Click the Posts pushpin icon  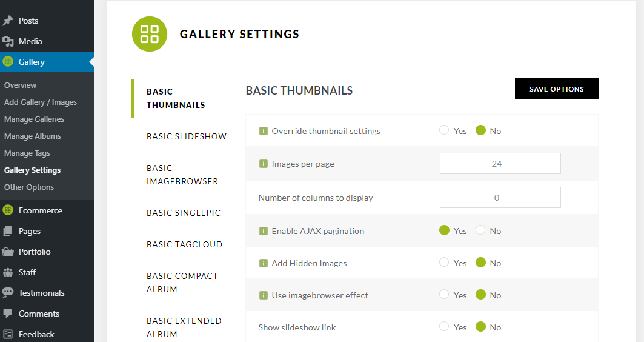8,21
